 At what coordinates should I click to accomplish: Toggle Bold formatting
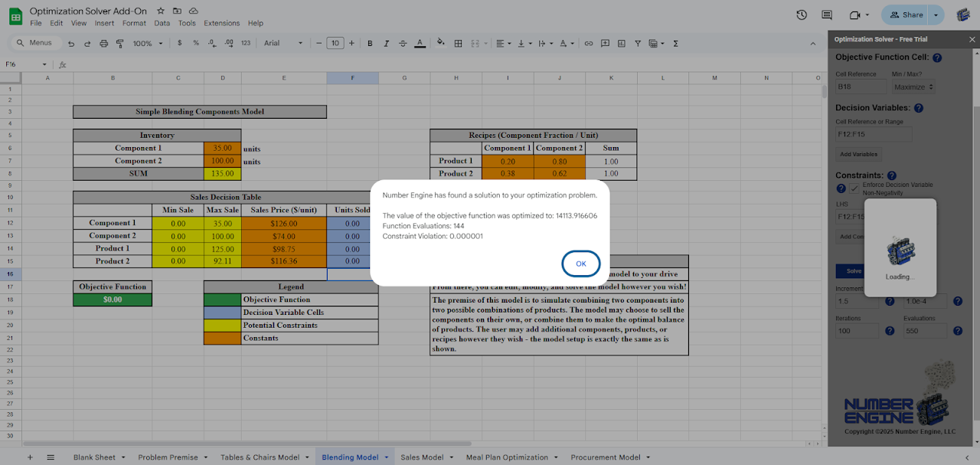[370, 44]
